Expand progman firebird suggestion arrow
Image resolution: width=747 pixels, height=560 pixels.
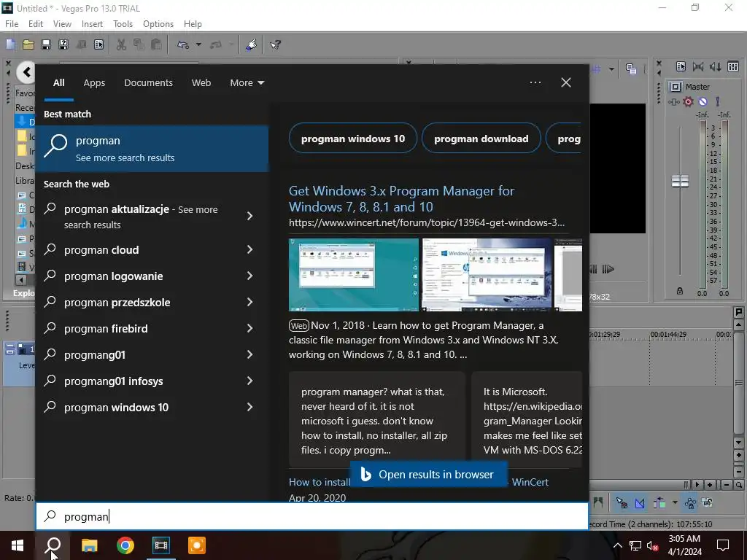[249, 328]
